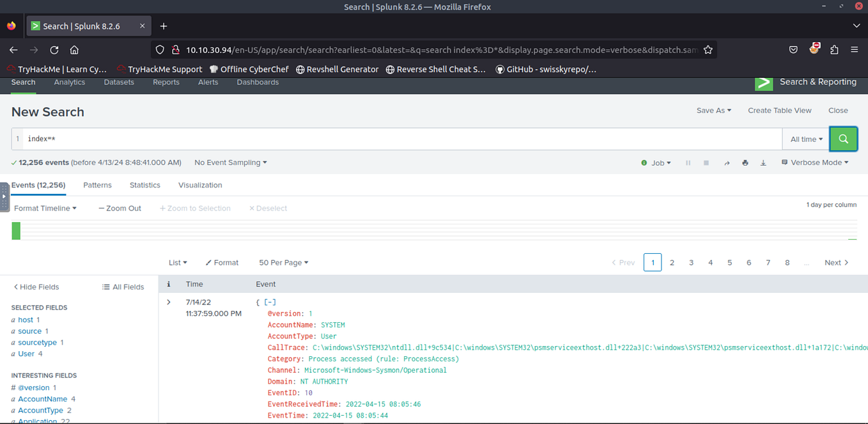The height and width of the screenshot is (424, 868).
Task: Pause the running search job
Action: tap(688, 162)
